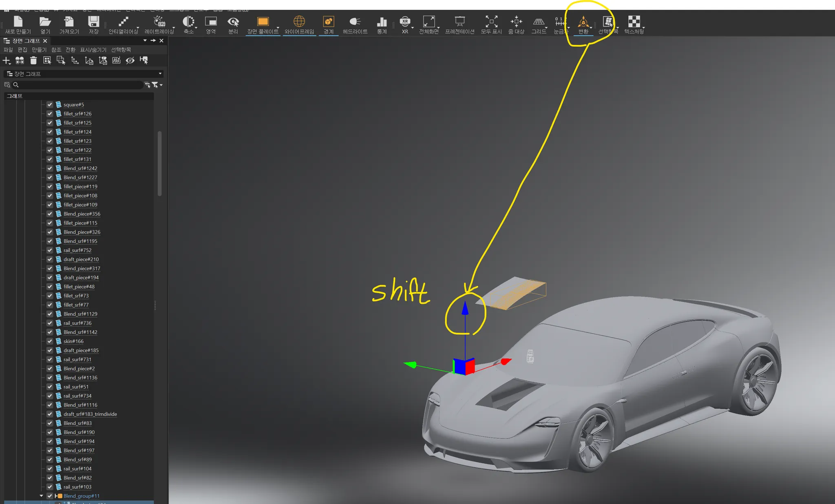This screenshot has height=504, width=835.
Task: Click the Wireframe (와이어프레임) toolbar icon
Action: (x=299, y=22)
